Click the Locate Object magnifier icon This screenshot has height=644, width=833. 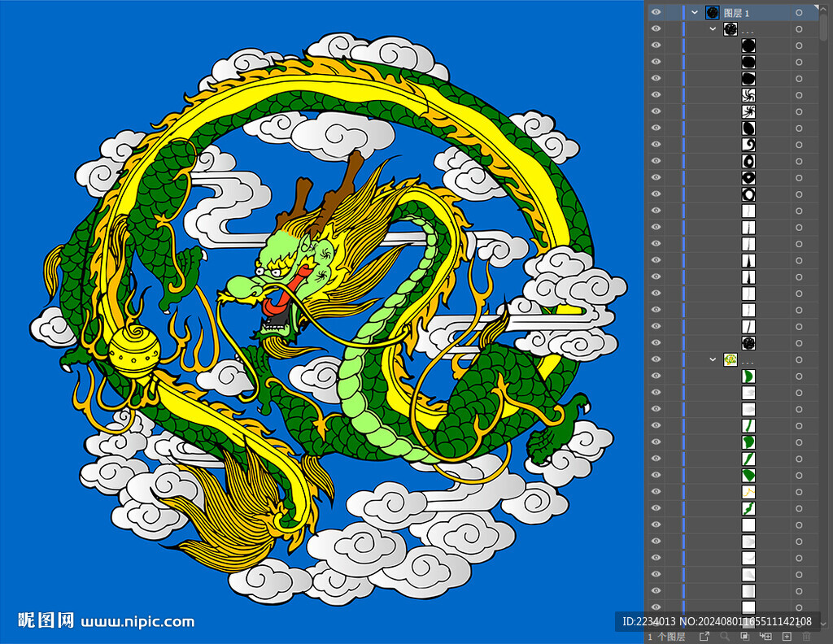[x=725, y=637]
